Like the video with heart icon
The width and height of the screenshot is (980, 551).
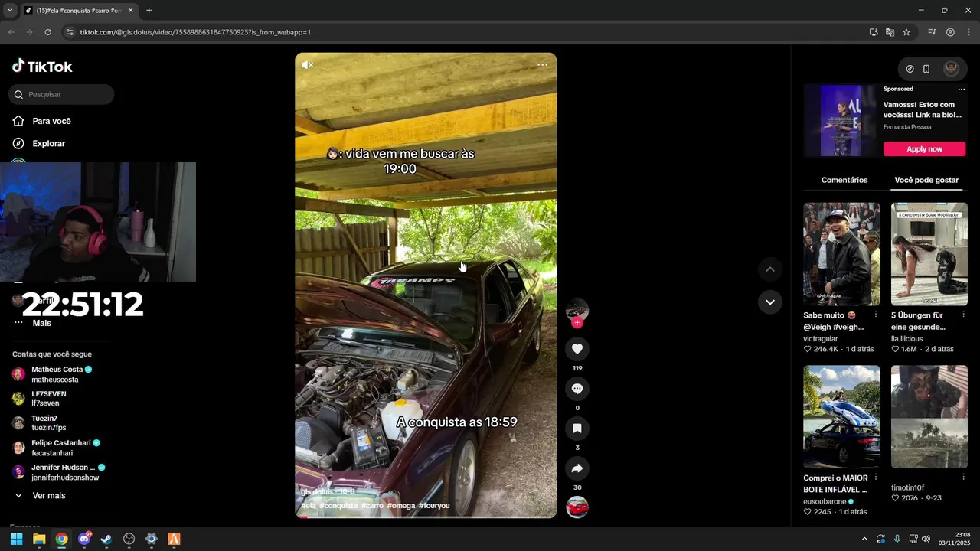click(577, 349)
